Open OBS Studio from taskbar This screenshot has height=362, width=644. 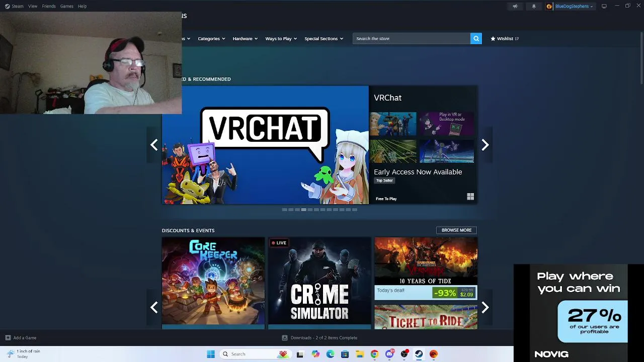pyautogui.click(x=404, y=354)
